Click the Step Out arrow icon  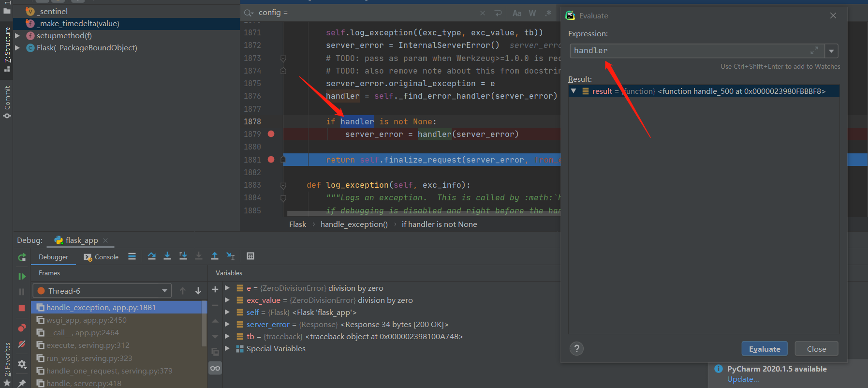pyautogui.click(x=215, y=256)
